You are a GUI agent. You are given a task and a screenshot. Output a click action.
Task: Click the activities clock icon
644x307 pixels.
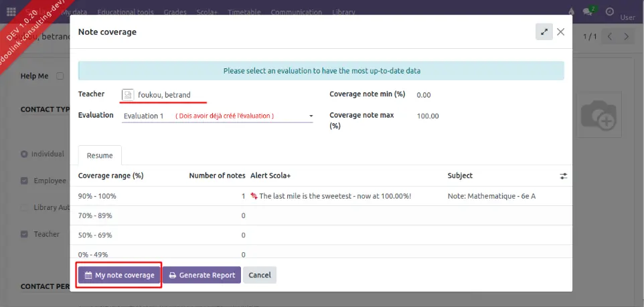click(x=610, y=12)
